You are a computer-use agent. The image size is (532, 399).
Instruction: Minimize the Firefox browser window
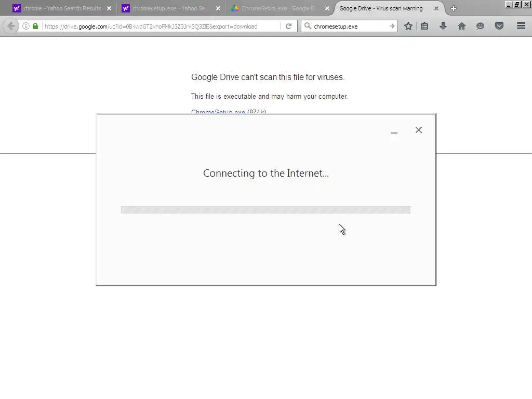(x=508, y=4)
